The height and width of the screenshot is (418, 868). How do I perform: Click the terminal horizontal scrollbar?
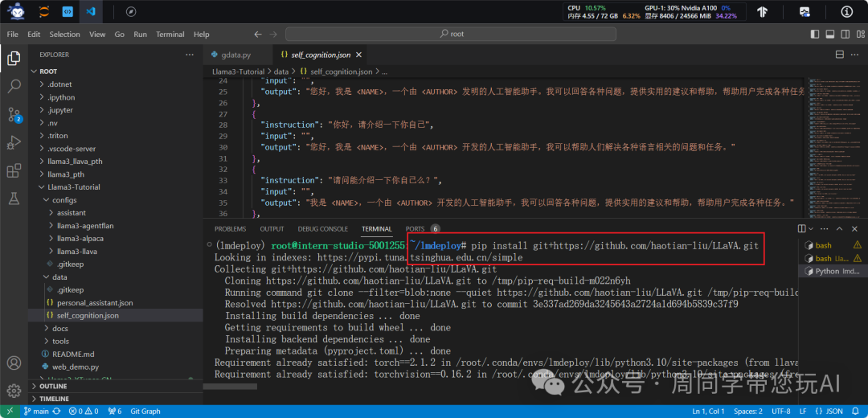(231, 386)
